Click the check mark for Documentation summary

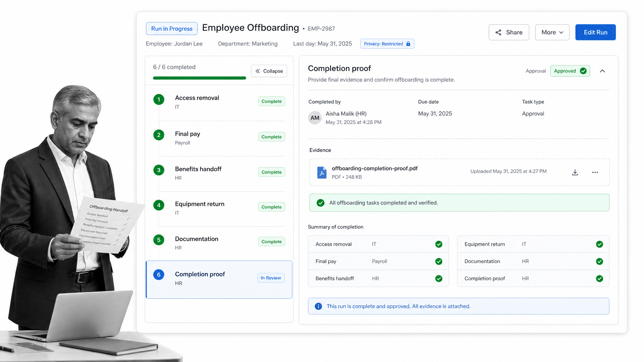click(x=599, y=261)
